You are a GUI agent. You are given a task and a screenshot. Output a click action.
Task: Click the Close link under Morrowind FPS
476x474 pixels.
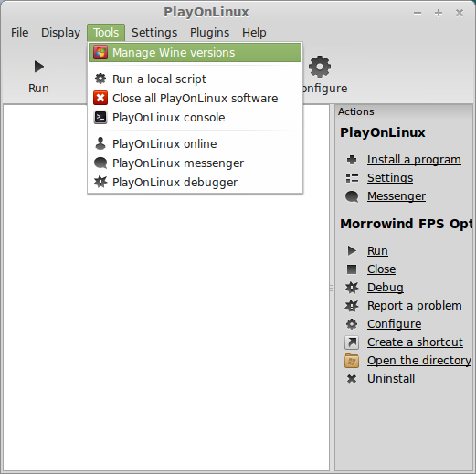[x=381, y=269]
